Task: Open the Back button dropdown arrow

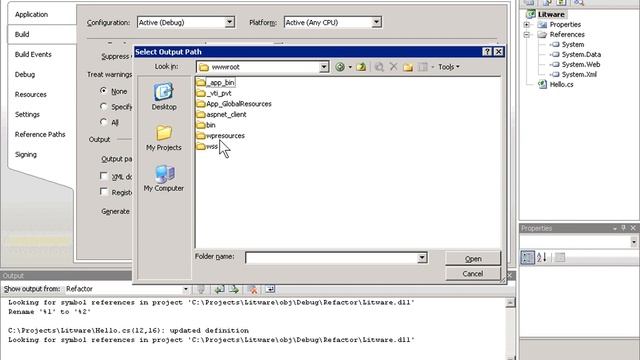Action: coord(350,67)
